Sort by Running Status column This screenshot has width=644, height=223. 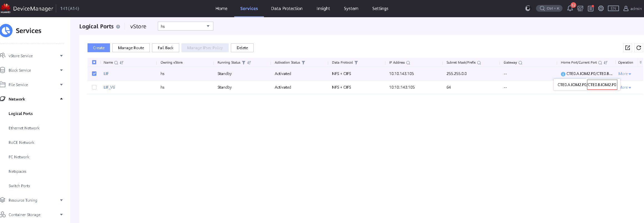point(249,63)
